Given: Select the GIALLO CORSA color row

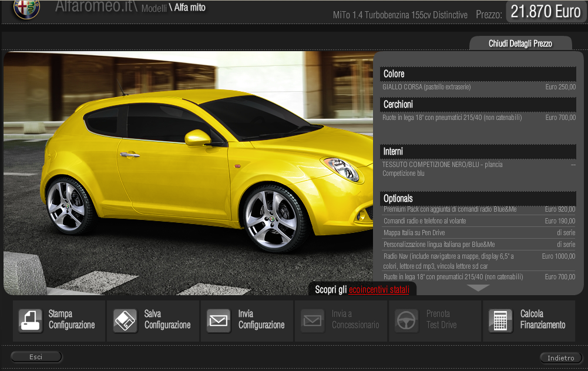Looking at the screenshot, I should point(479,87).
